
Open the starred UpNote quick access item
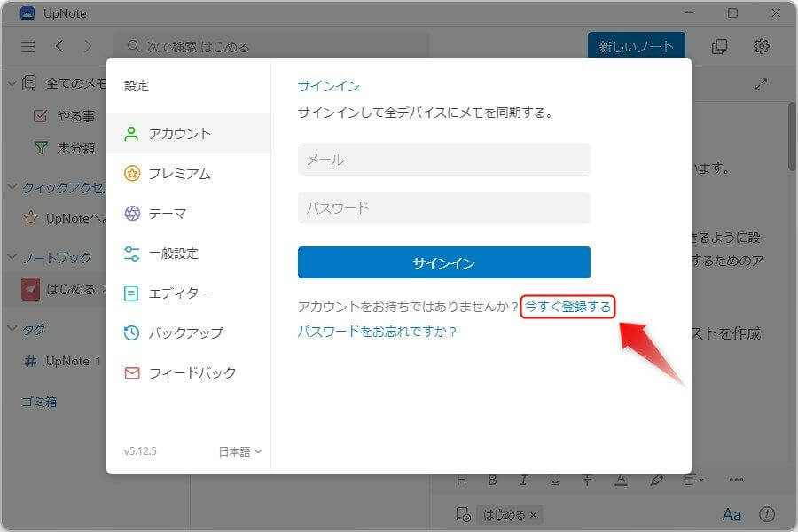[x=65, y=218]
